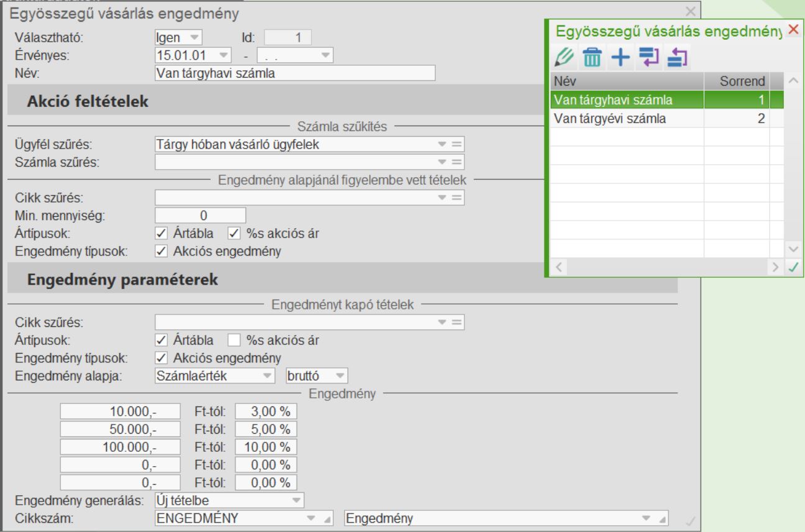This screenshot has width=805, height=532.
Task: Click the Sorrend column header in the list
Action: click(737, 81)
